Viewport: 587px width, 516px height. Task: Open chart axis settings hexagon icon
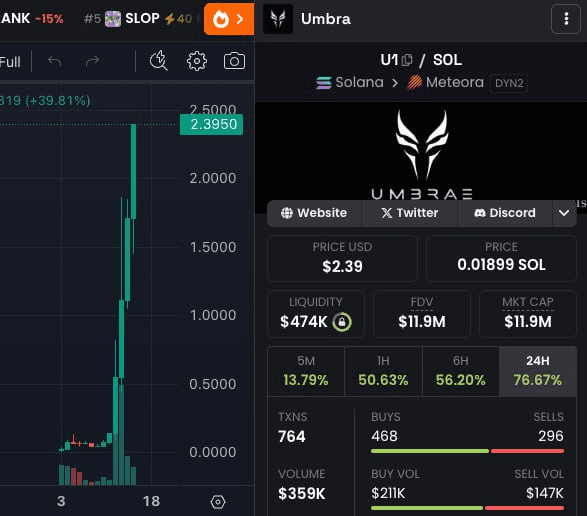tap(218, 502)
